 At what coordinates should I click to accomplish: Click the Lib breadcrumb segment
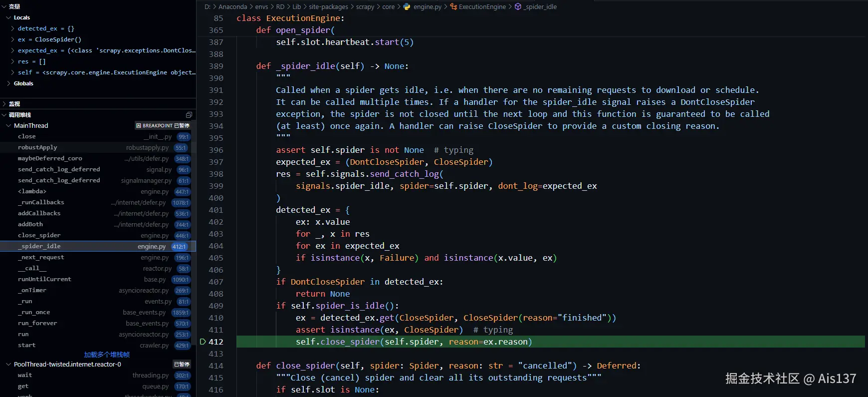click(297, 6)
